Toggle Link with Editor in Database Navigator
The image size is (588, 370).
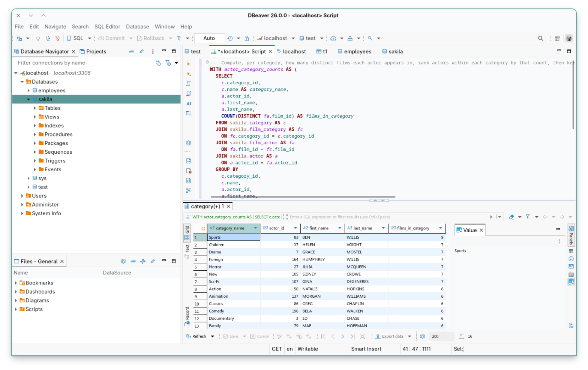[x=141, y=51]
